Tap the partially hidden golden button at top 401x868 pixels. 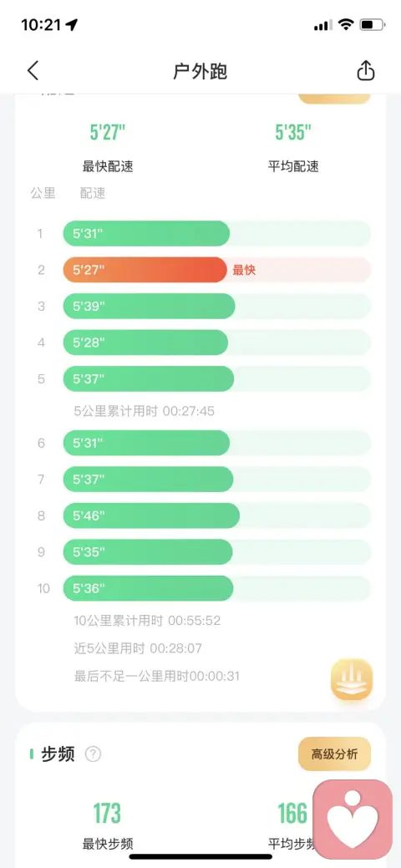334,99
